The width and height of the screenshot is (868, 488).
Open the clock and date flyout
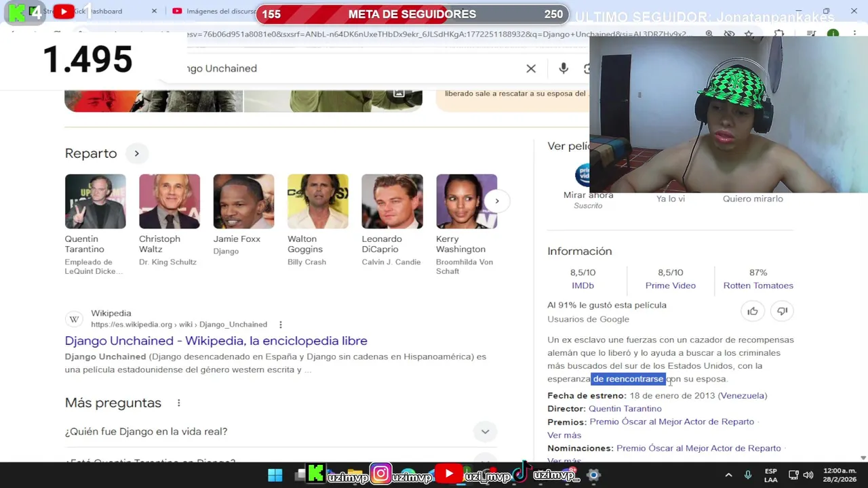click(840, 475)
